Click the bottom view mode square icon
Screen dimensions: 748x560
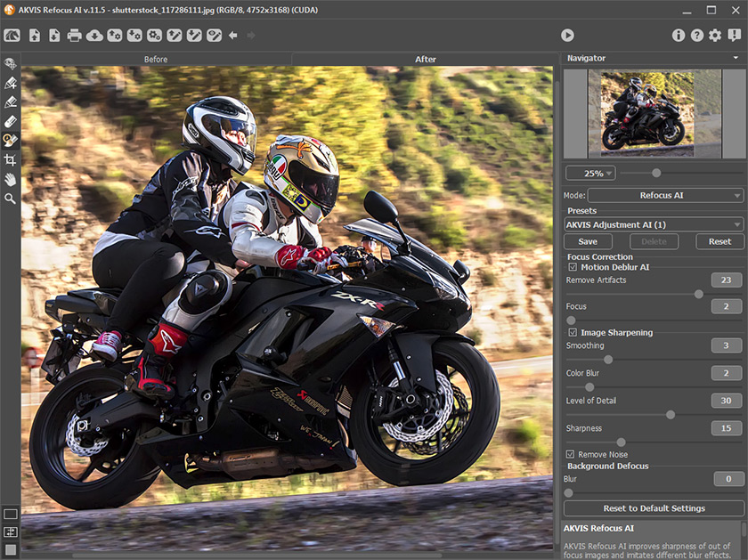click(x=11, y=550)
